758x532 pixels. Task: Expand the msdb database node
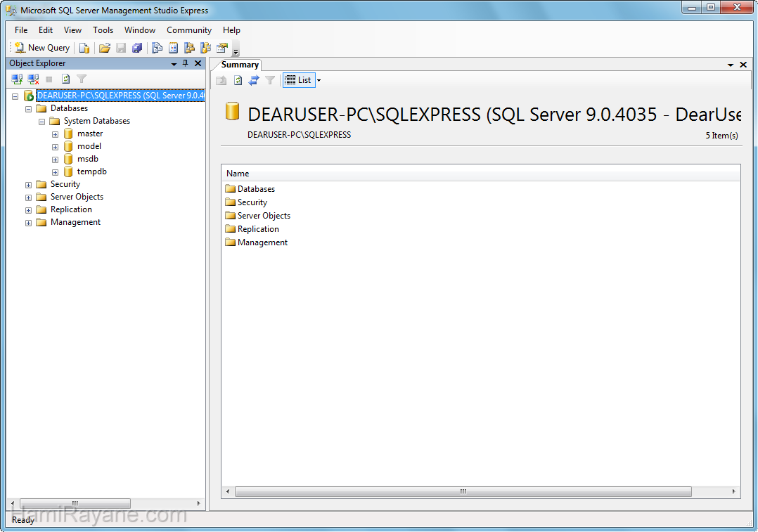(x=55, y=160)
